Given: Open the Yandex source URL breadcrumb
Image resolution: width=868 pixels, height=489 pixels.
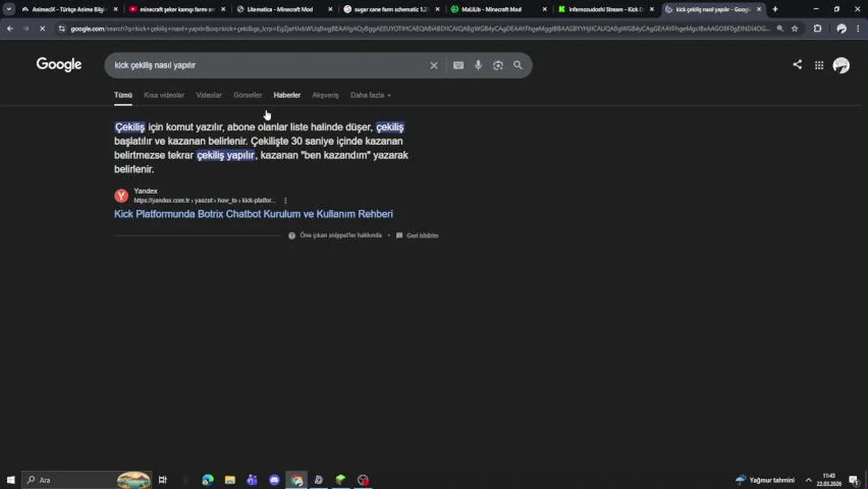Looking at the screenshot, I should [x=204, y=200].
